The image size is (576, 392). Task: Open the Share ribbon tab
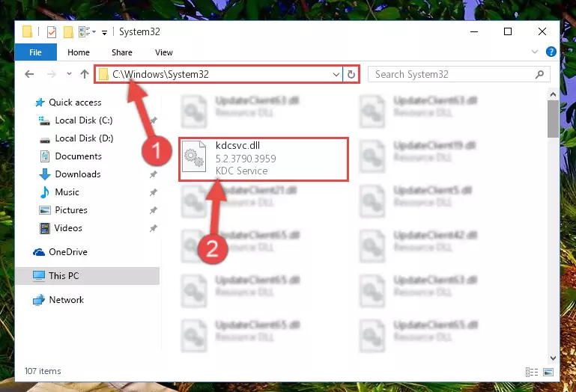coord(122,52)
